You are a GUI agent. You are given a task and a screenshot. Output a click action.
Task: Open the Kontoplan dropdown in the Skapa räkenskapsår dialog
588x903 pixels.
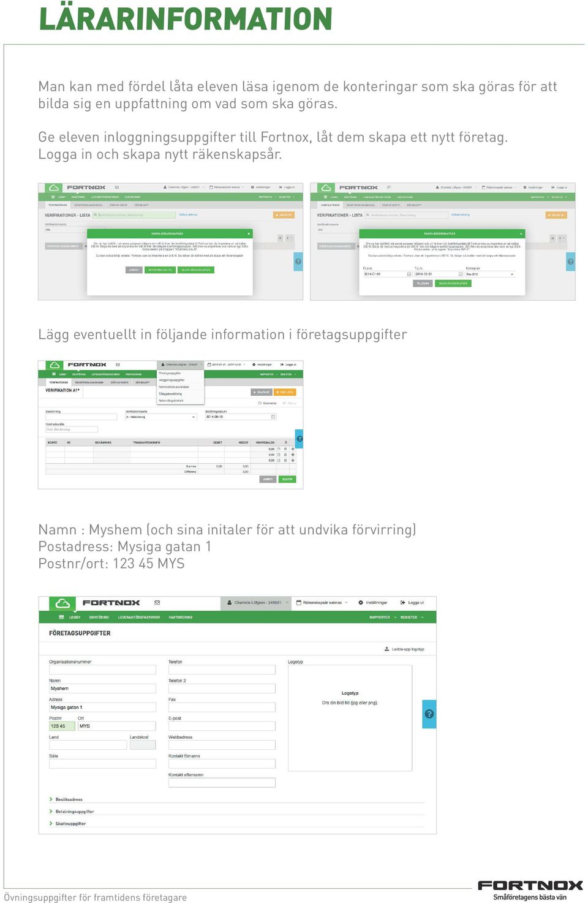[490, 274]
